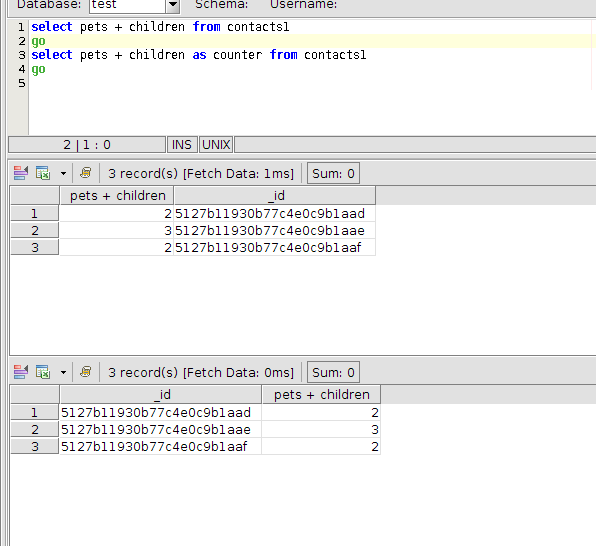Click the form view icon in lower results toolbar
596x546 pixels.
21,372
